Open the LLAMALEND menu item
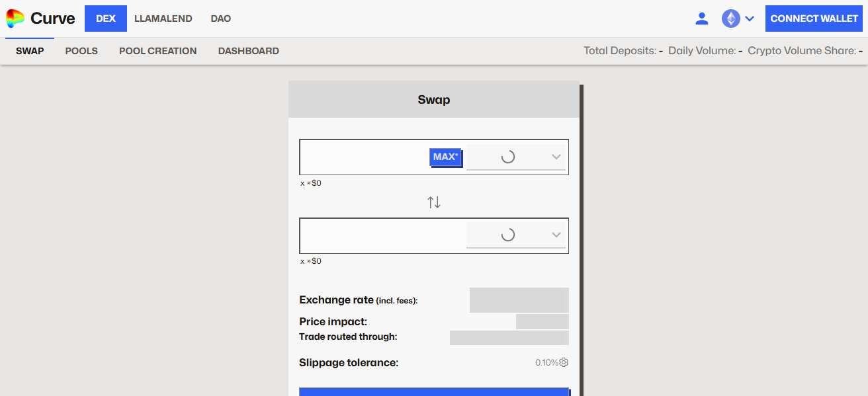The width and height of the screenshot is (868, 396). [163, 18]
